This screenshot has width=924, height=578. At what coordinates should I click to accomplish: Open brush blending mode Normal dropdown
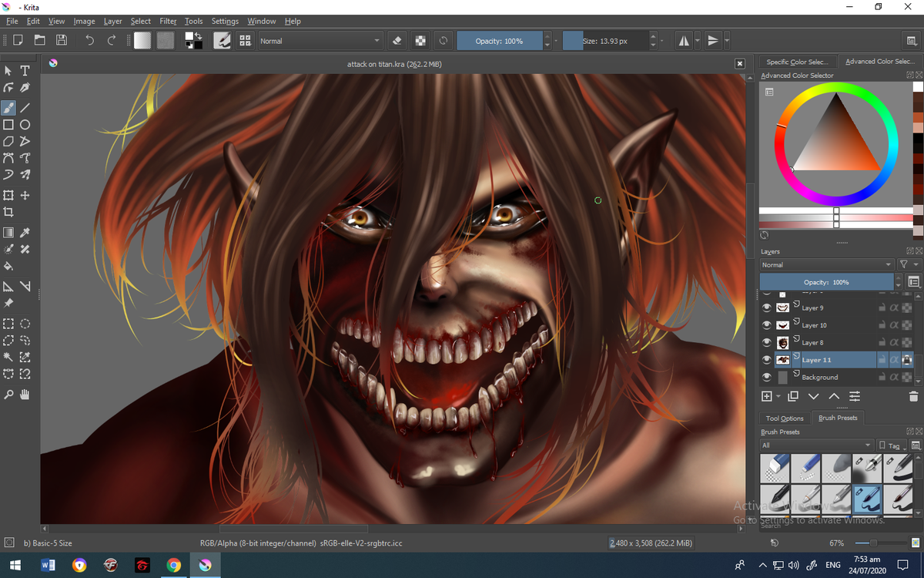[320, 41]
